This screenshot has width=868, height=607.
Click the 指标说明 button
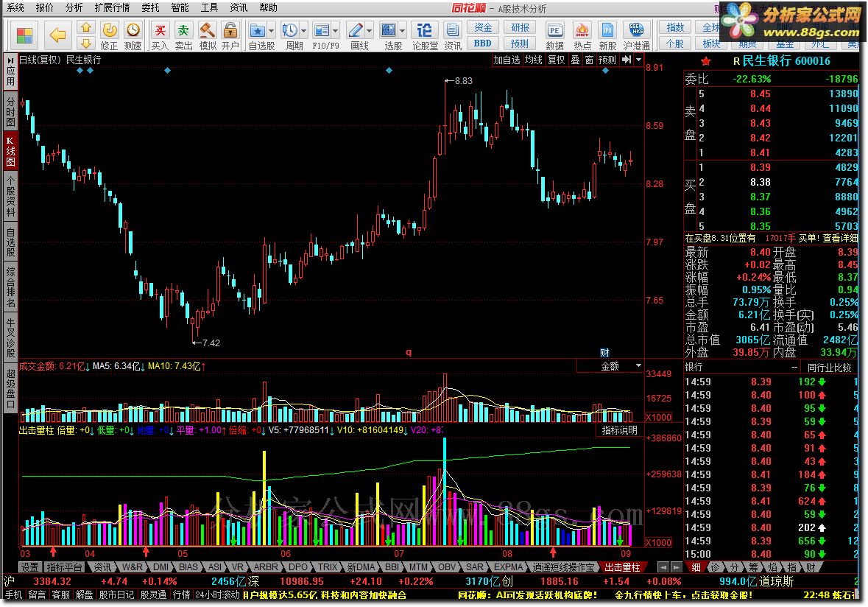(619, 429)
